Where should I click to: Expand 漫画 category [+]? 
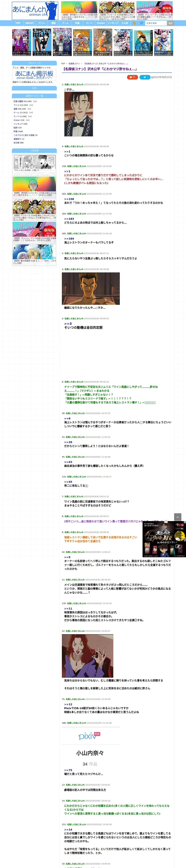(x=29, y=109)
